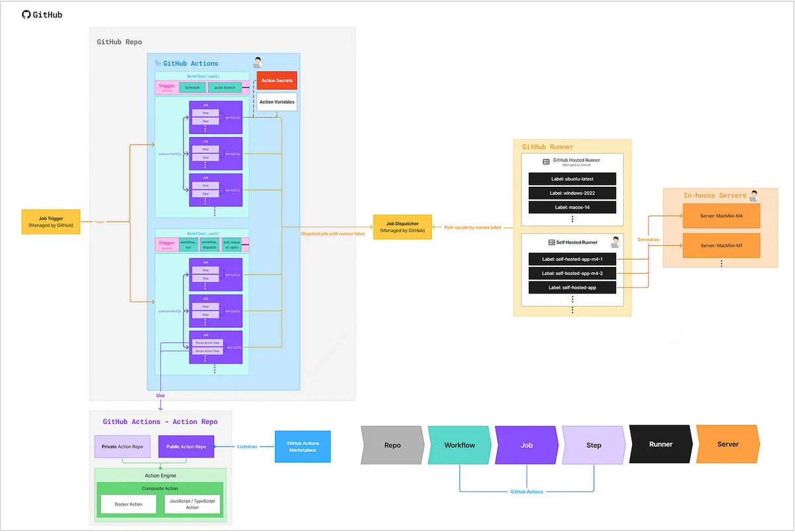795x532 pixels.
Task: Click the push: branch trigger chip
Action: [225, 87]
